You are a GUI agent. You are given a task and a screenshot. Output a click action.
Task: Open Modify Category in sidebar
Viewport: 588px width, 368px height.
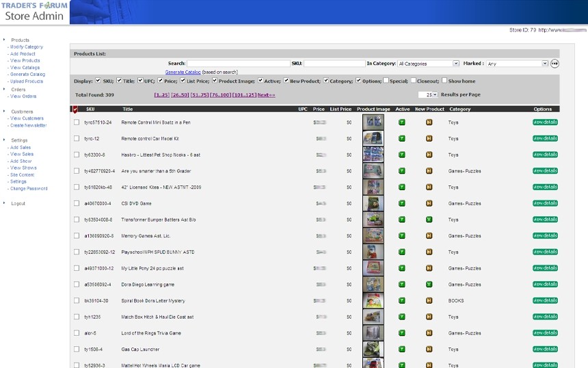[x=27, y=47]
